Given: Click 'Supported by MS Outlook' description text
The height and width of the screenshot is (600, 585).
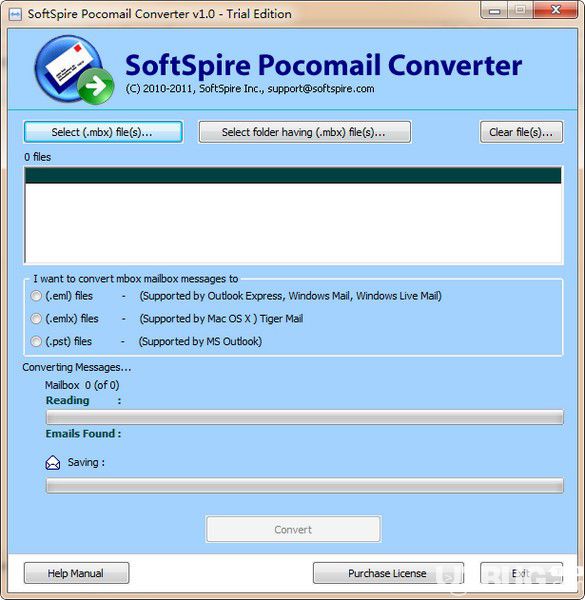Looking at the screenshot, I should tap(200, 341).
